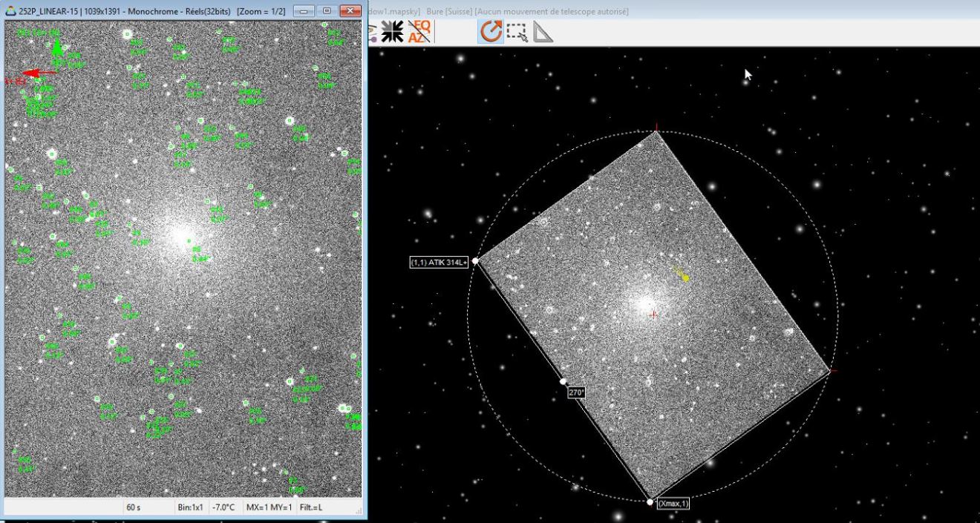Screen dimensions: 980x523
Task: Click the converging arrows center icon
Action: (x=391, y=31)
